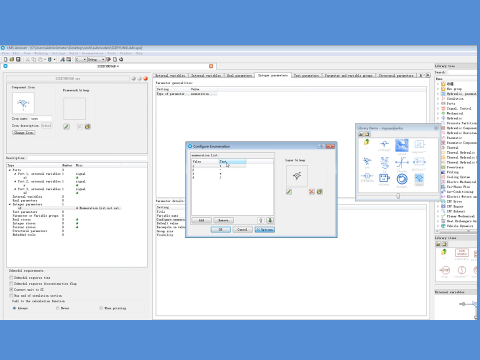Select the When printing radio button
The height and width of the screenshot is (360, 480).
[101, 308]
